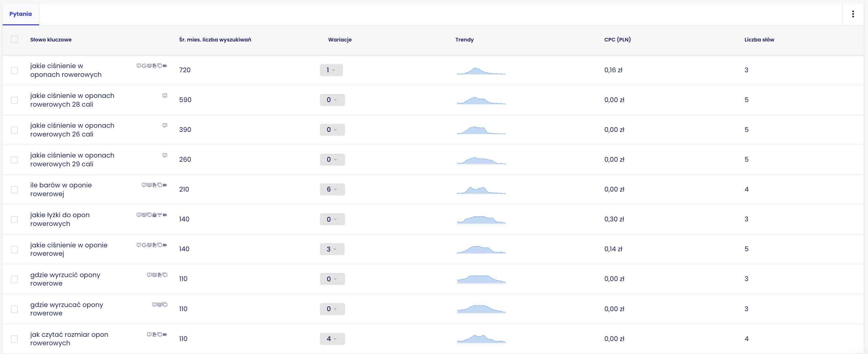Click the question bubble icon for '26 cali' keyword

[165, 125]
